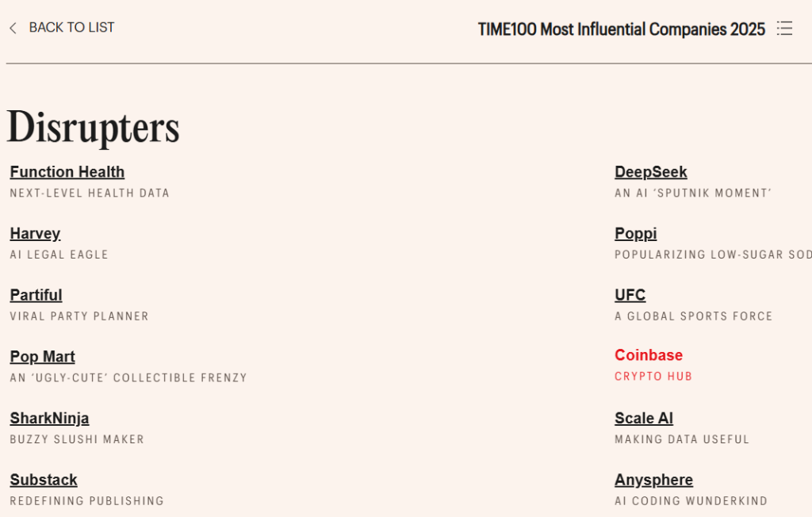
Task: Open the highlighted Coinbase link
Action: pyautogui.click(x=648, y=355)
